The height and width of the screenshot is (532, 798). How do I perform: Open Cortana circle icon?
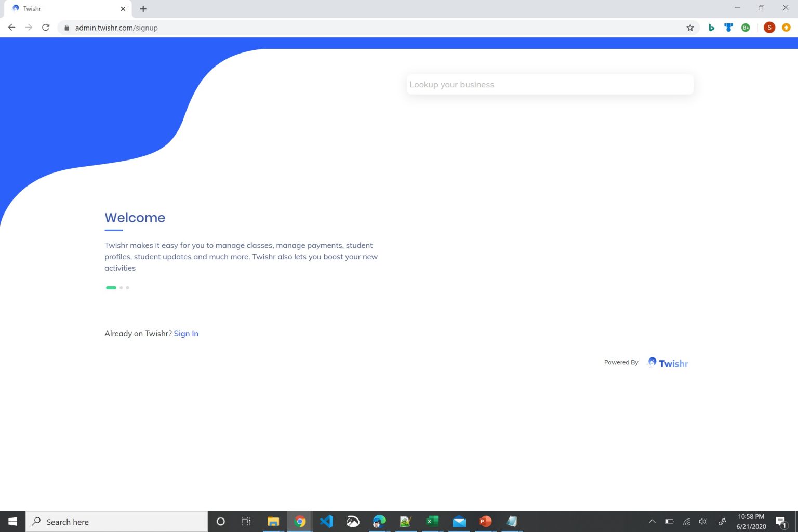click(220, 522)
